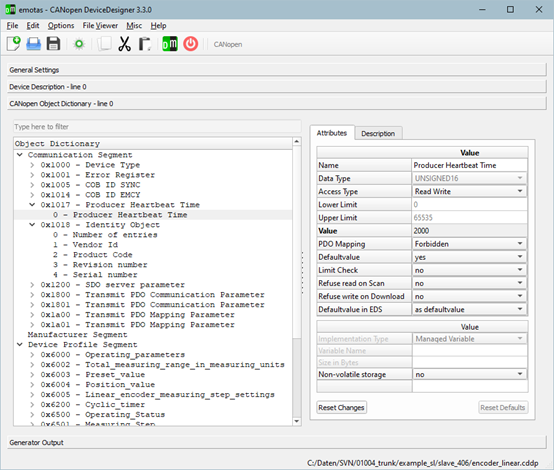Click the green gear generate icon

coord(79,44)
